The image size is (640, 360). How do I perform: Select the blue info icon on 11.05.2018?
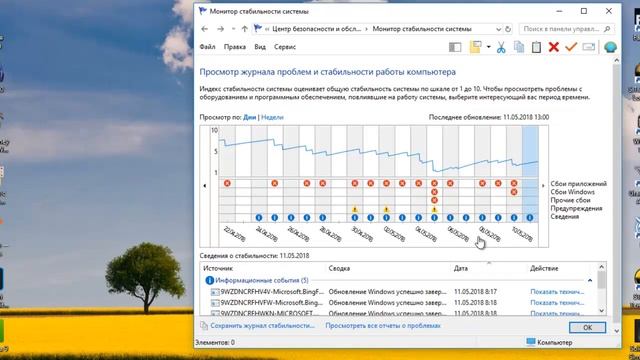(530, 218)
